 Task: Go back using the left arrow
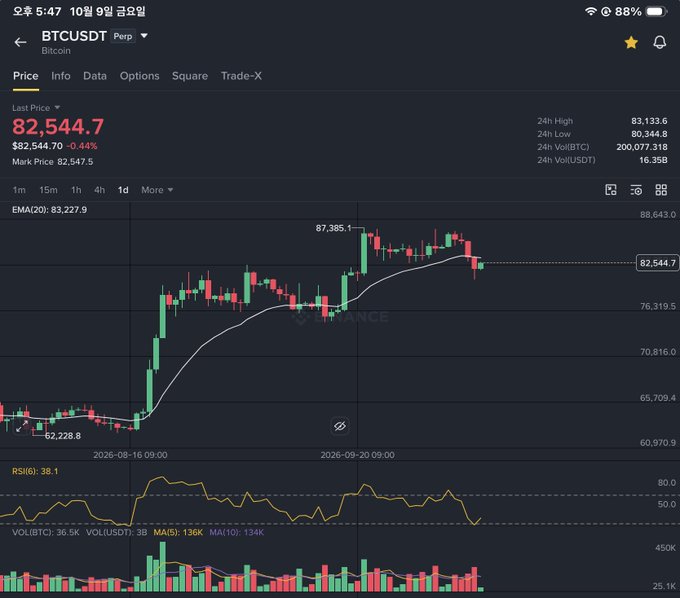click(x=20, y=42)
